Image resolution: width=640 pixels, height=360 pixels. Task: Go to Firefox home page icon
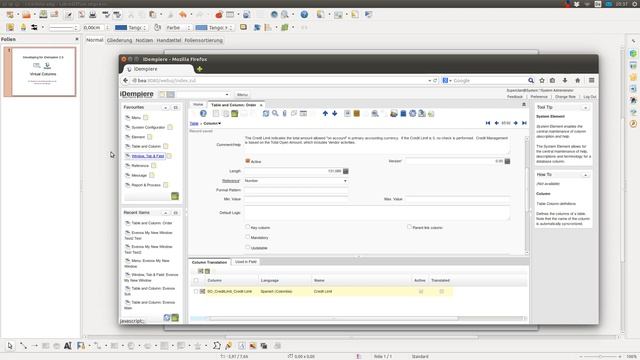pyautogui.click(x=578, y=80)
